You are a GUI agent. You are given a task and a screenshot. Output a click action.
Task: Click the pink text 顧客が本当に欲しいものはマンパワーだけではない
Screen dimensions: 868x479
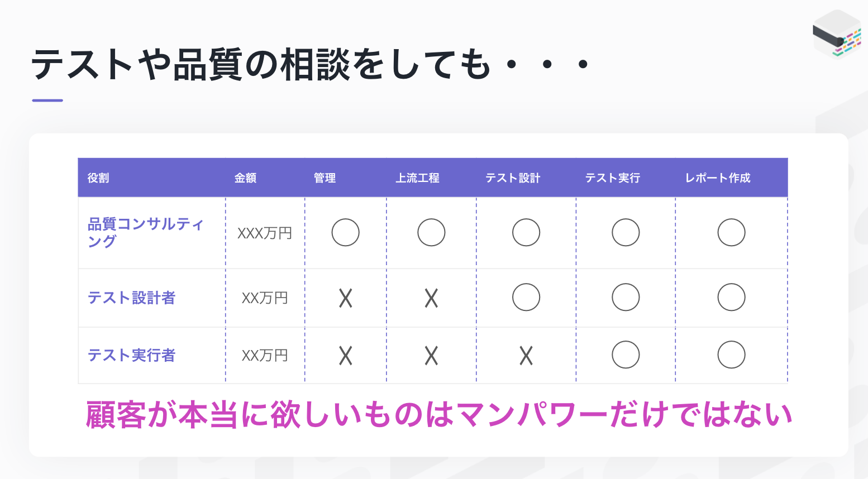(438, 415)
